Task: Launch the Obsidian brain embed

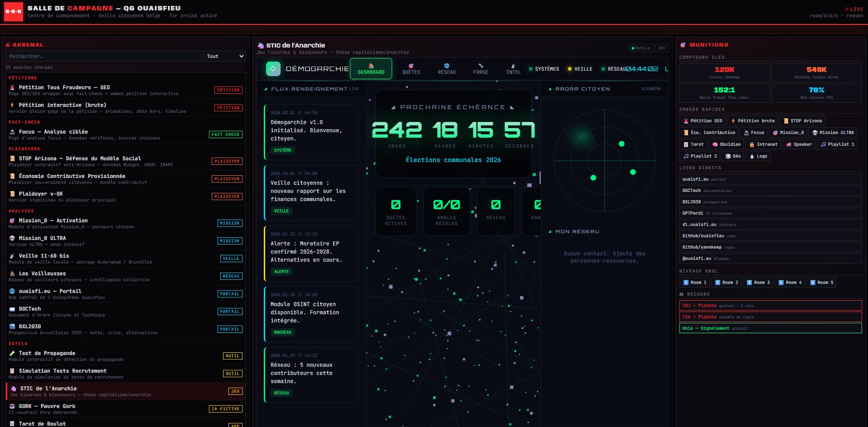Action: [x=726, y=144]
